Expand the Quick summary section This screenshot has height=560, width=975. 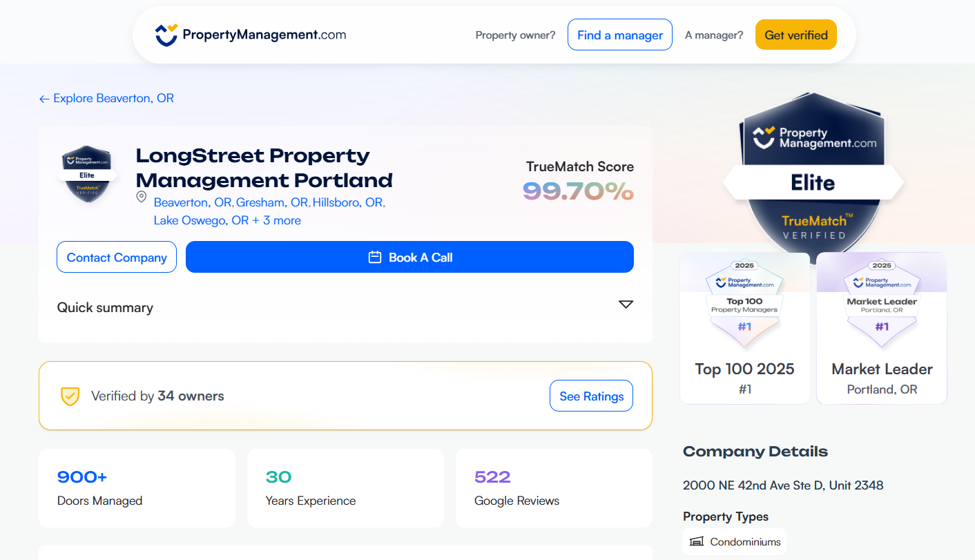pos(626,304)
